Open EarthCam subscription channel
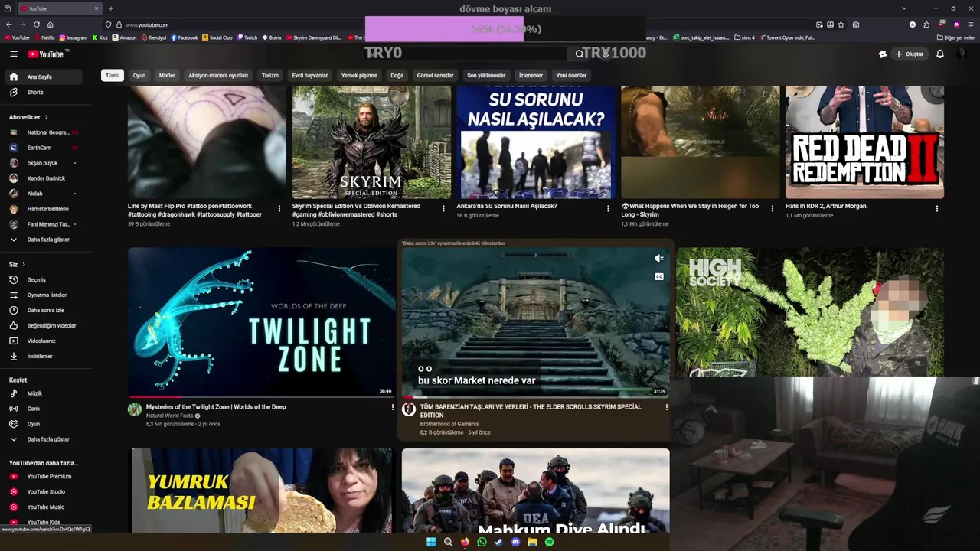980x551 pixels. tap(40, 148)
